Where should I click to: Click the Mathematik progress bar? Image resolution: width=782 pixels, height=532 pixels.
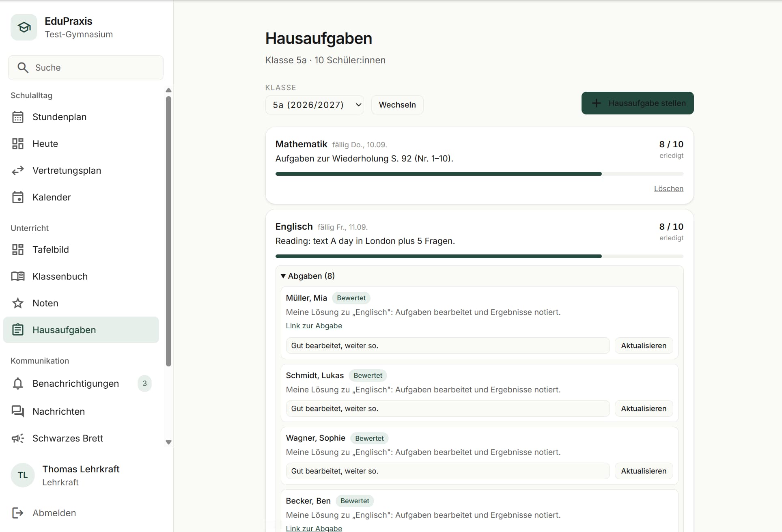pos(479,174)
